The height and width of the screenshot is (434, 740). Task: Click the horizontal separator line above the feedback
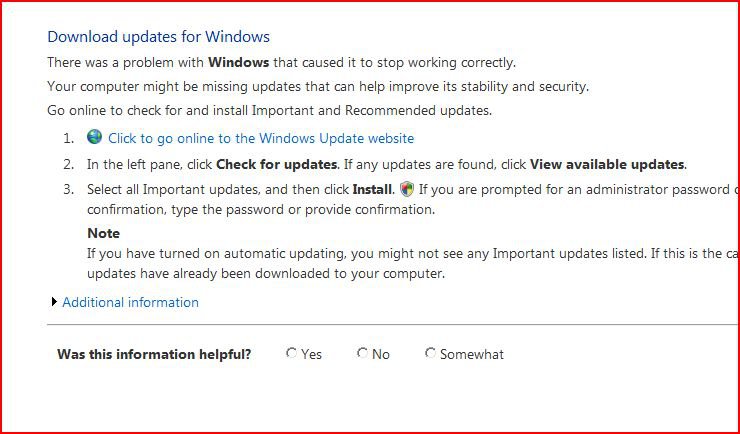[x=393, y=325]
